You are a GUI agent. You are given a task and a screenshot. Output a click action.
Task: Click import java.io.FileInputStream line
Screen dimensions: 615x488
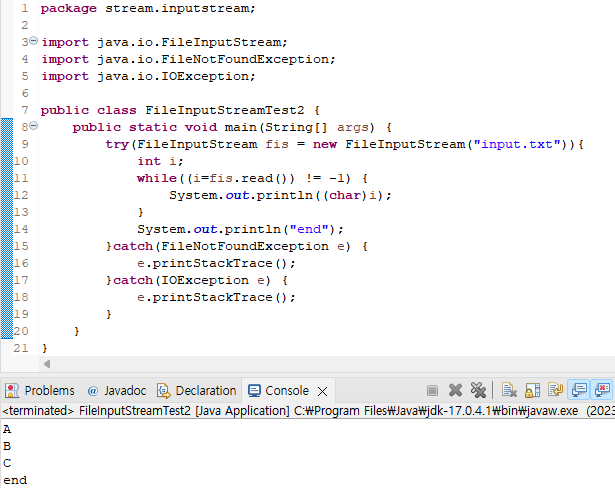click(164, 42)
